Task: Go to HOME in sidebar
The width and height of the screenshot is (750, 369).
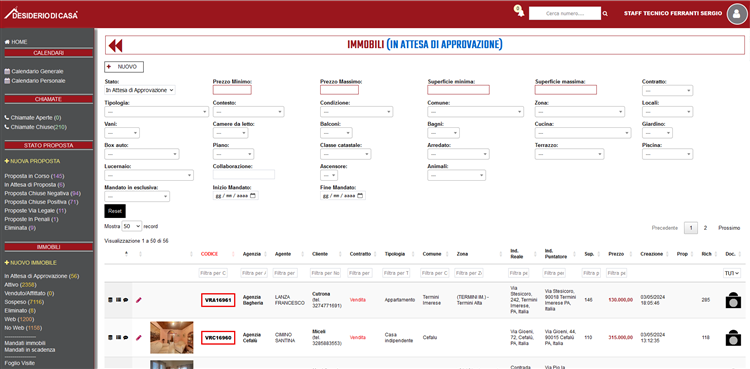Action: [16, 42]
